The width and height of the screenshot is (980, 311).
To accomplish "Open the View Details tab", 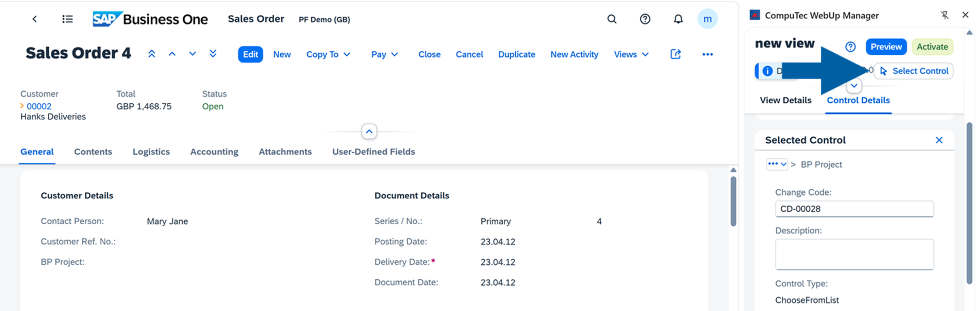I will click(x=785, y=100).
